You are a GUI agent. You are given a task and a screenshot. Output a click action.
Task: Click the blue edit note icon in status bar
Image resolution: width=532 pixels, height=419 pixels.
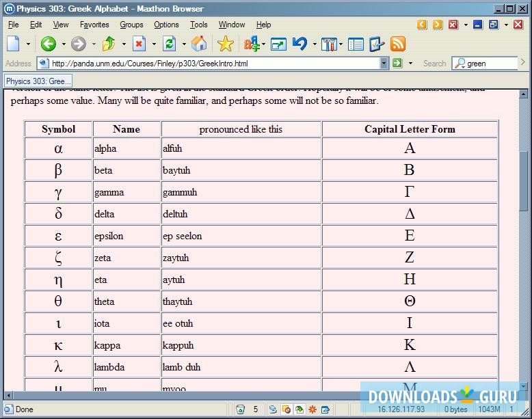[325, 409]
